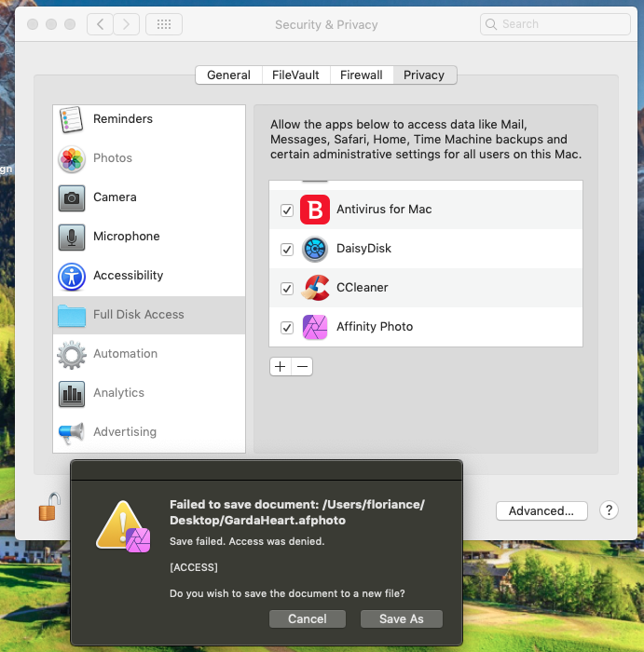Click the red close window button
The height and width of the screenshot is (652, 644).
point(33,24)
